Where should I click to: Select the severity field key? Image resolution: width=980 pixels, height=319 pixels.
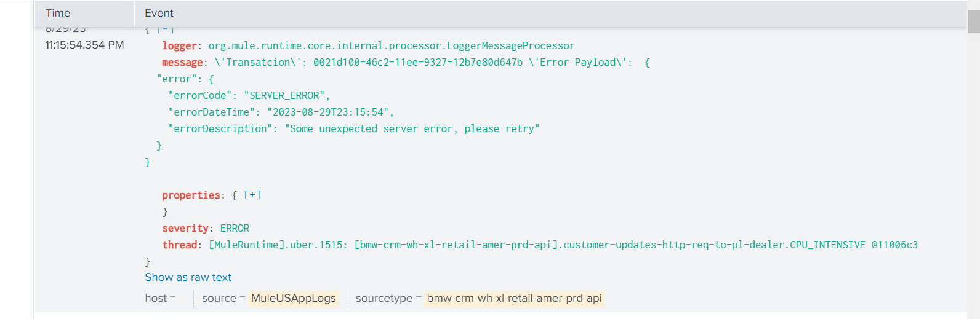pyautogui.click(x=185, y=228)
